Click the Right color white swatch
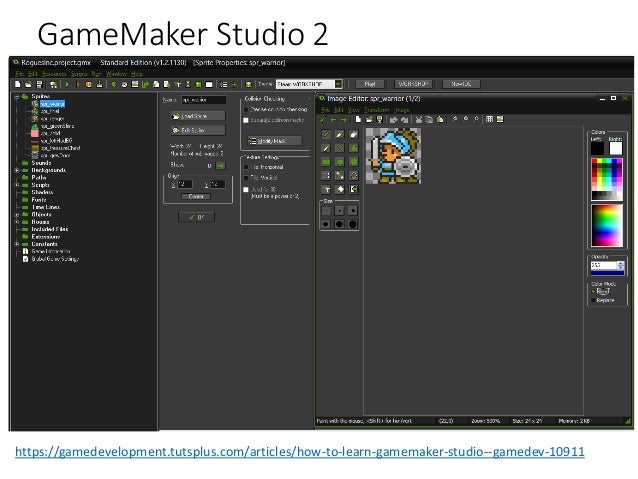The width and height of the screenshot is (638, 479). click(x=616, y=148)
